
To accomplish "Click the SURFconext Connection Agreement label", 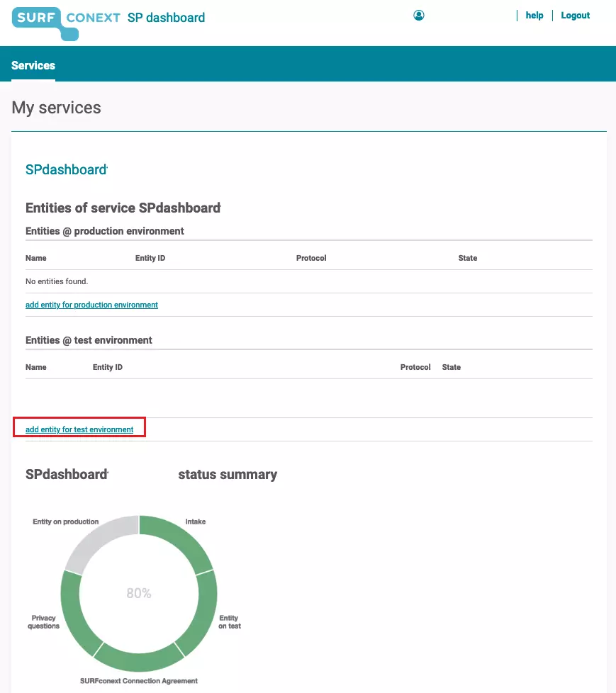I will [x=139, y=681].
